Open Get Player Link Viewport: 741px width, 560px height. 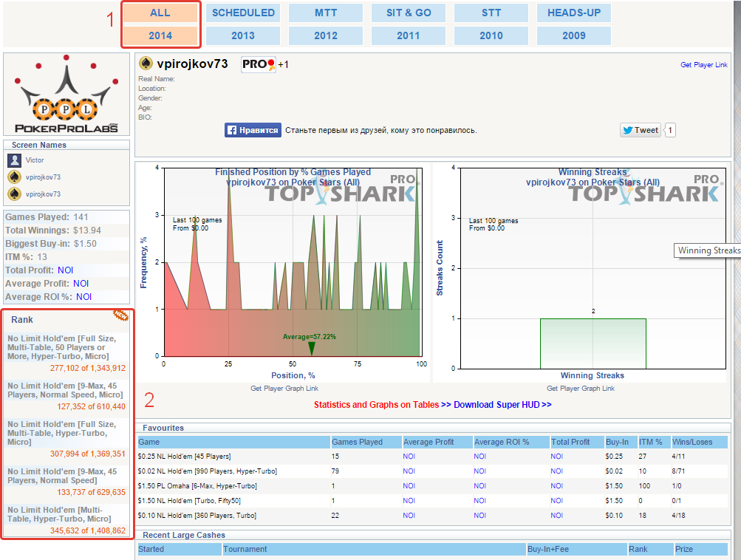click(x=703, y=64)
